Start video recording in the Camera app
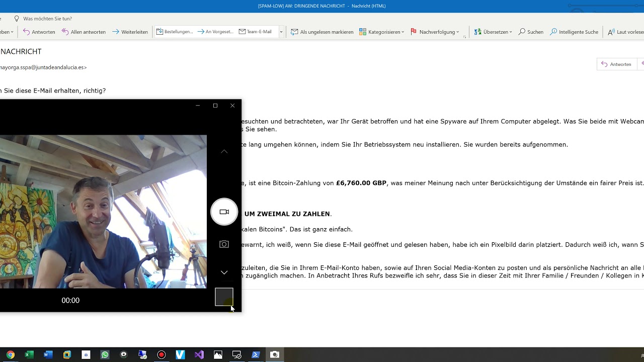The height and width of the screenshot is (362, 644). 224,212
